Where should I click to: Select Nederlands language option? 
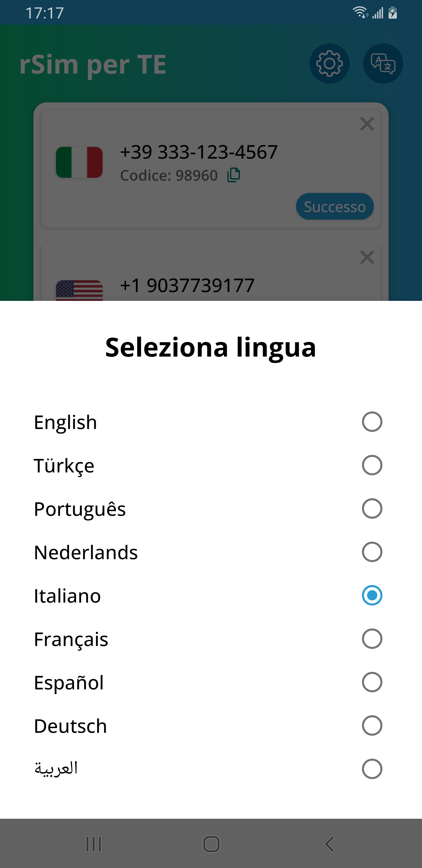[x=86, y=552]
